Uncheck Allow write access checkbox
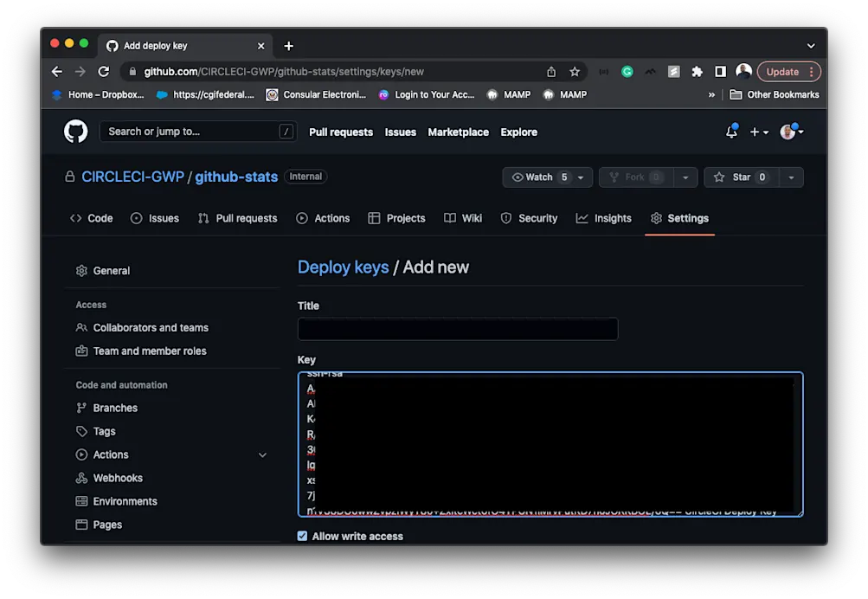Screen dimensions: 868x599 pos(302,536)
